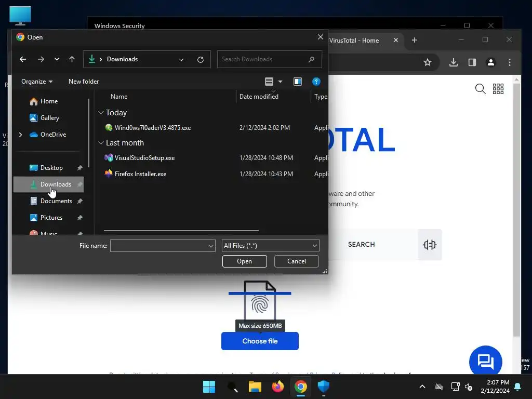This screenshot has width=532, height=399.
Task: Sort by Date modified column
Action: tap(259, 96)
